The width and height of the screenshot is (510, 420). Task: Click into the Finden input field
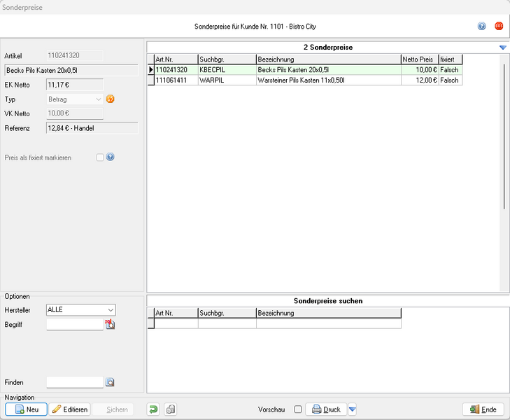click(x=75, y=382)
